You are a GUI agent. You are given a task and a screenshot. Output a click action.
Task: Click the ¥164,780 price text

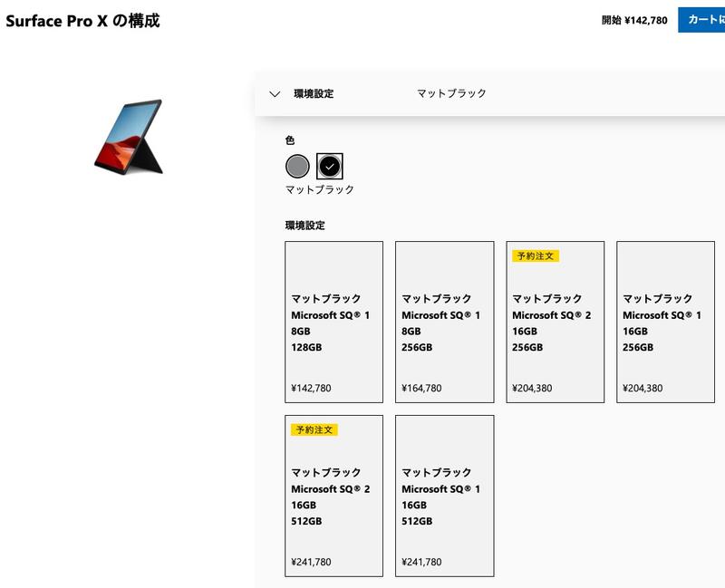[421, 388]
